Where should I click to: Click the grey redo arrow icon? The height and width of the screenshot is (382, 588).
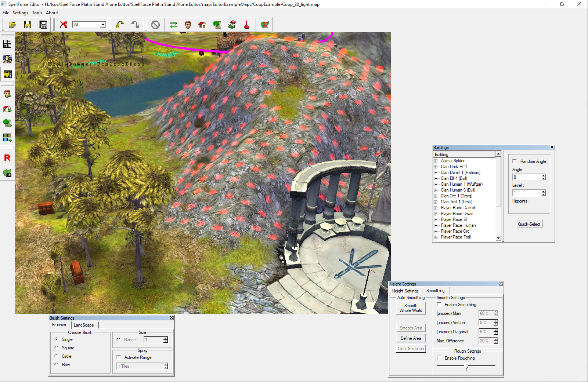135,25
